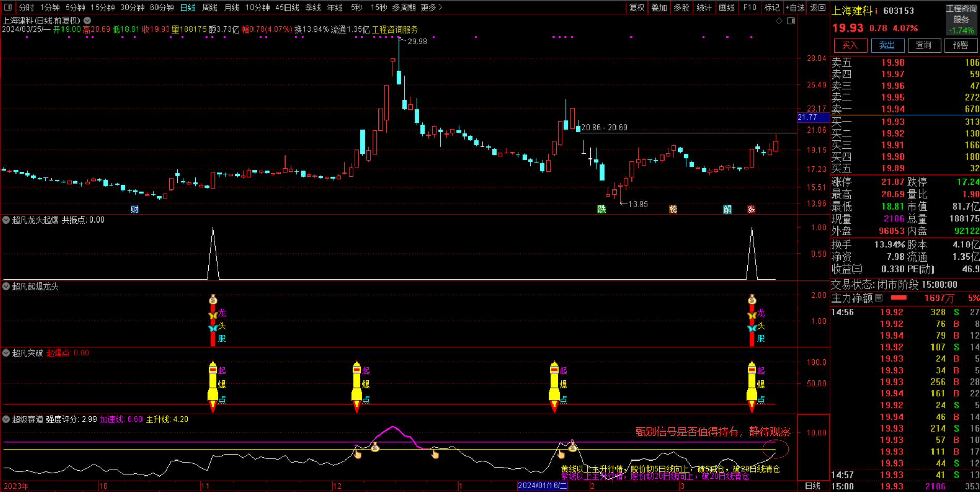
Task: Click the 榜 event marker on chart
Action: click(673, 209)
